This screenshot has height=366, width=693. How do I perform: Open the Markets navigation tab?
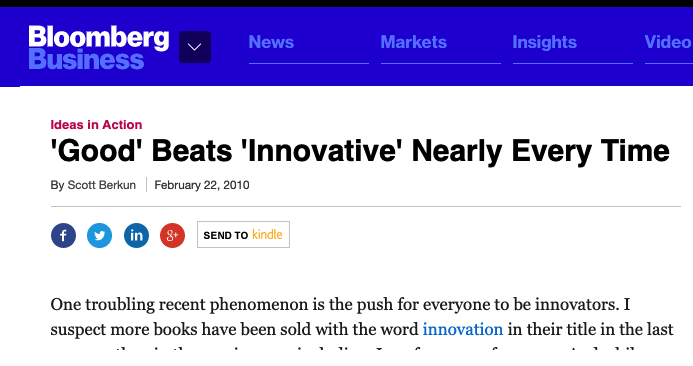(x=414, y=42)
